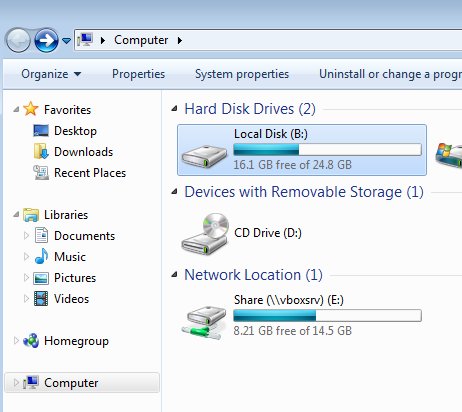Click the Videos library film icon
Screen dimensions: 462x412
41,299
